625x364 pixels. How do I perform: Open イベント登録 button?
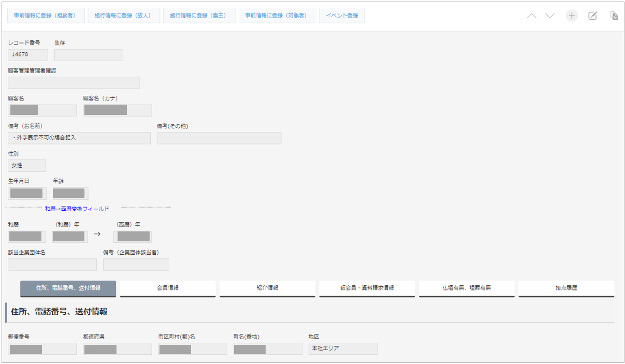pos(342,16)
